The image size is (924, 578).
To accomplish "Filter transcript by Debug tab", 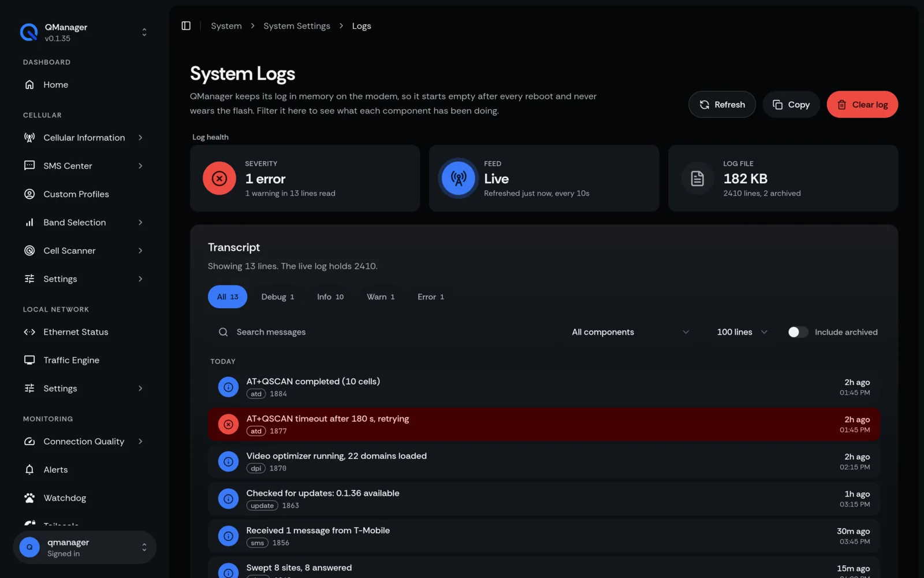I will point(278,297).
